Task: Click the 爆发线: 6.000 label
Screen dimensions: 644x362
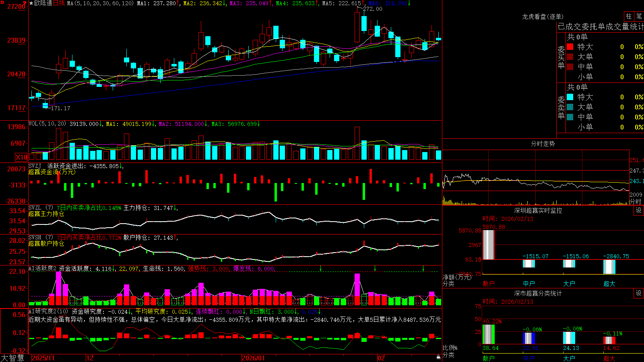Action: pyautogui.click(x=254, y=268)
